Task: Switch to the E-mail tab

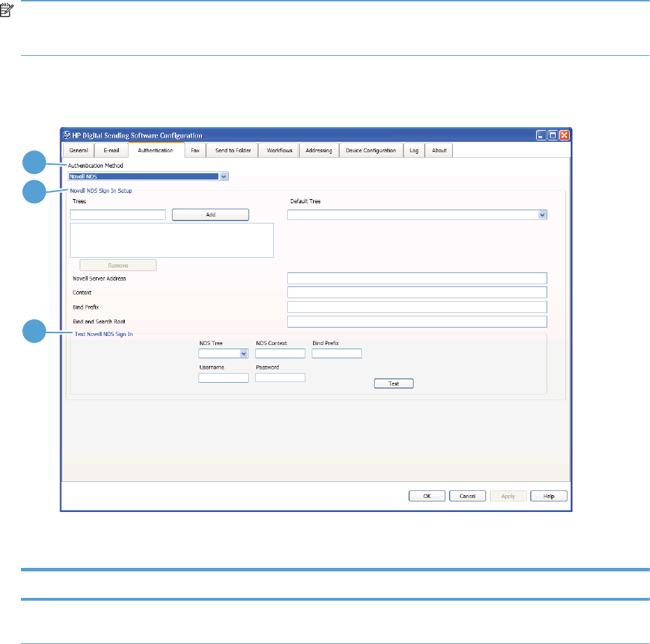Action: (x=111, y=150)
